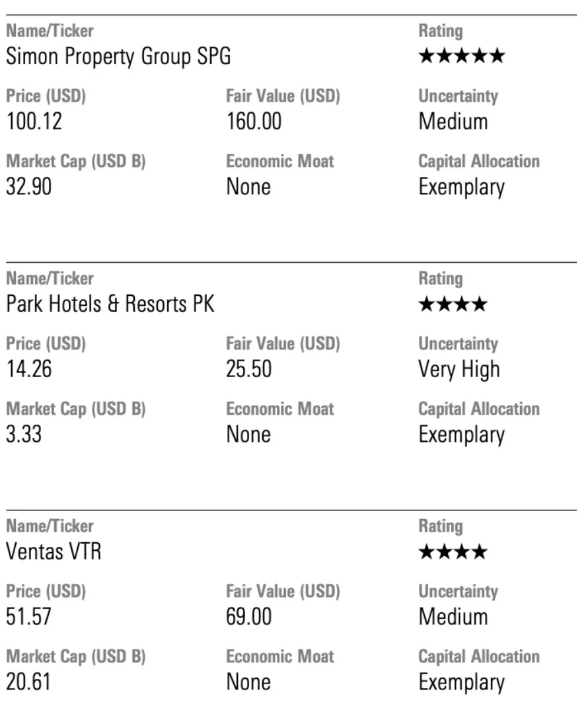Open Ventas VTR name
The width and height of the screenshot is (588, 704).
54,551
